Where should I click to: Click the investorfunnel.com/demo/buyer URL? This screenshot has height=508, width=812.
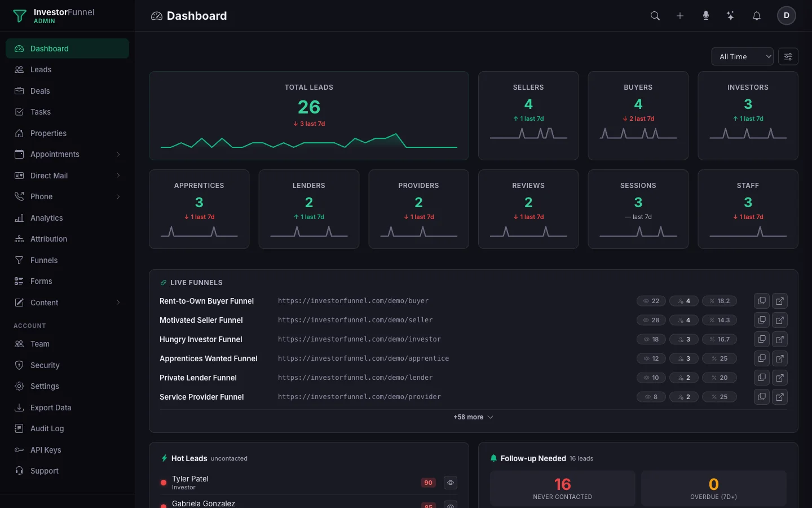[353, 301]
